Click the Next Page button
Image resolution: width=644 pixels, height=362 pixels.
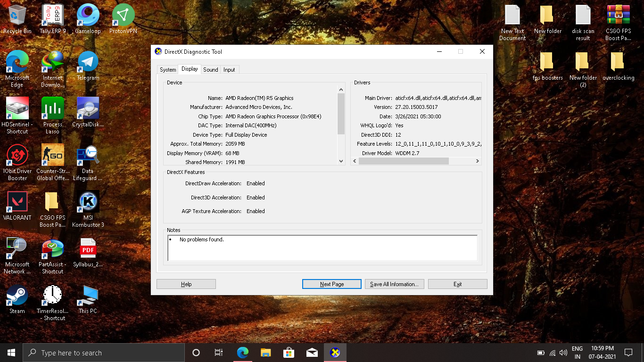tap(332, 284)
